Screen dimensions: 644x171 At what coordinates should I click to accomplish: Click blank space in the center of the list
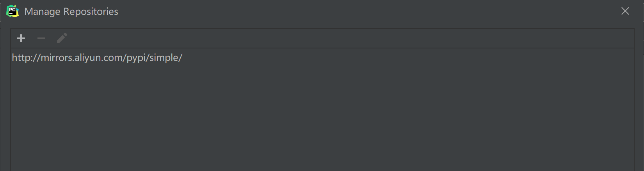click(322, 113)
